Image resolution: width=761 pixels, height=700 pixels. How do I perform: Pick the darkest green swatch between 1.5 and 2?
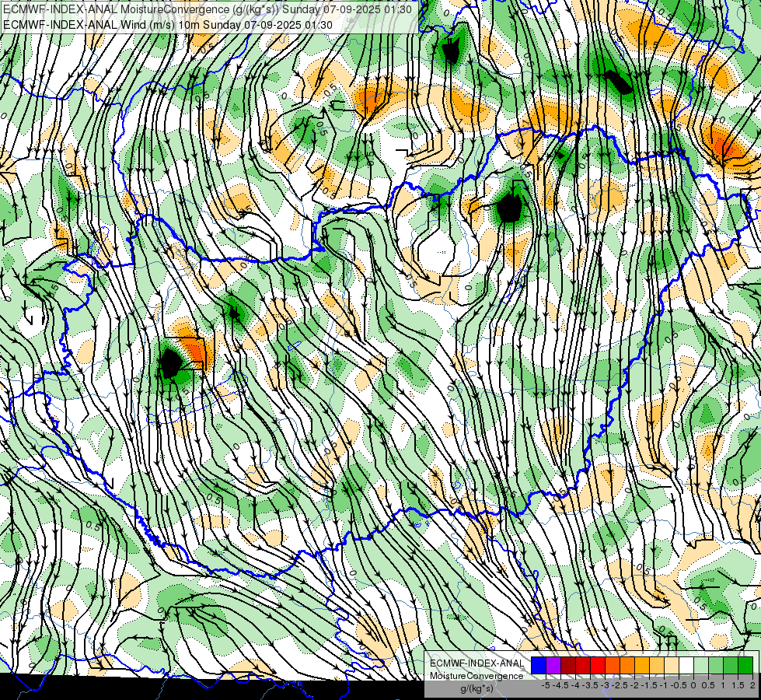click(x=746, y=665)
